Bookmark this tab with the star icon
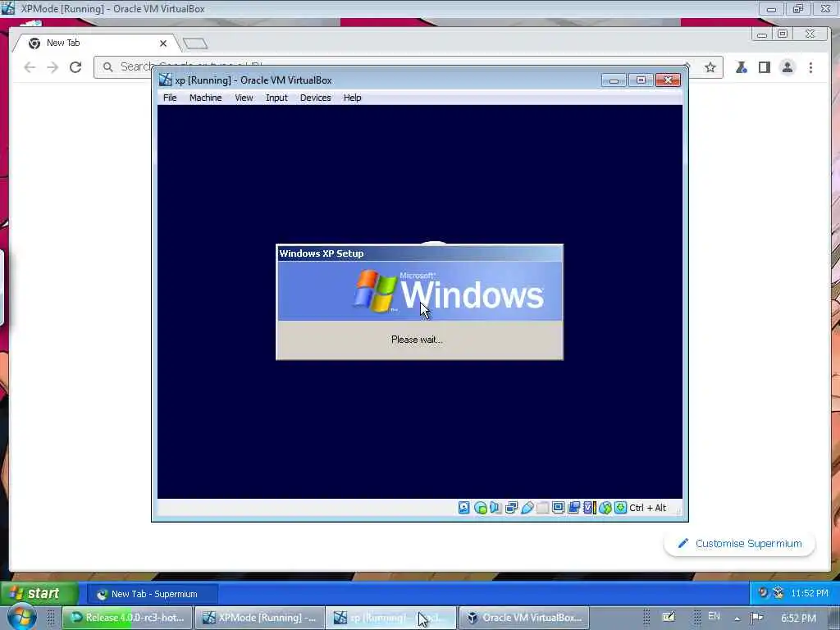This screenshot has width=840, height=630. (x=710, y=67)
